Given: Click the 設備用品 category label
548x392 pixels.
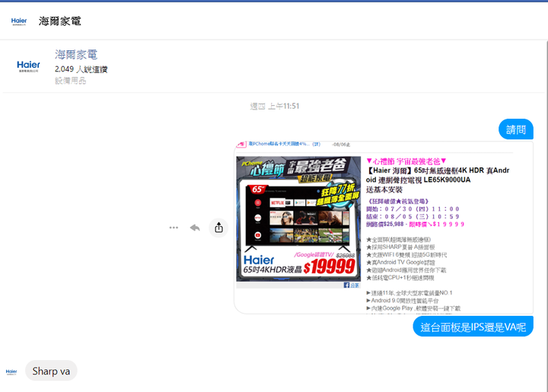Looking at the screenshot, I should pyautogui.click(x=70, y=81).
